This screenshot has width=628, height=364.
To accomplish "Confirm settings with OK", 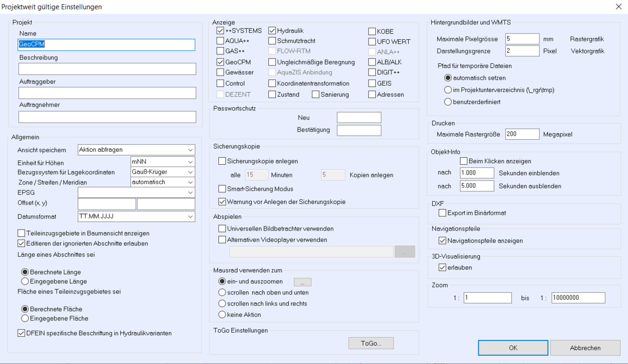I will click(x=512, y=347).
